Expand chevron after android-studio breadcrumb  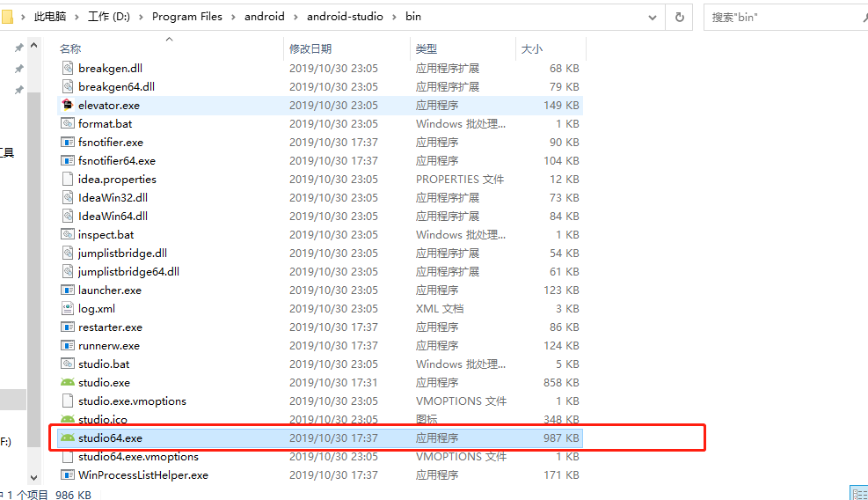tap(394, 18)
